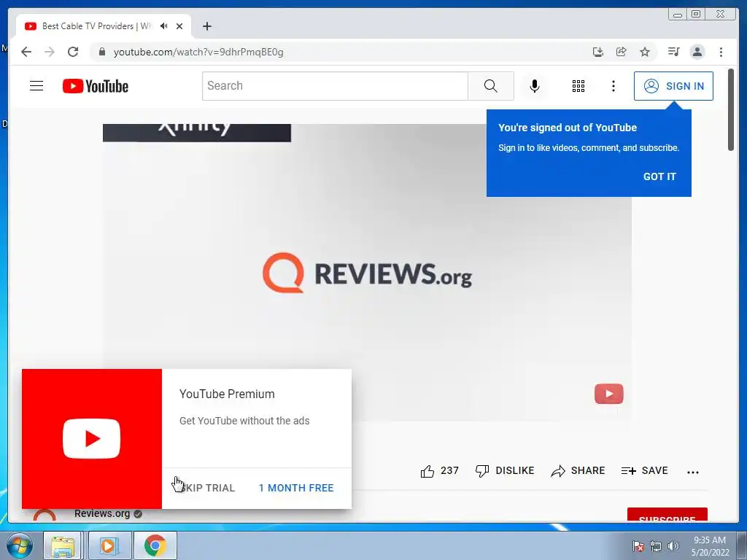Open Chrome profile avatar button
This screenshot has width=747, height=560.
click(x=697, y=52)
